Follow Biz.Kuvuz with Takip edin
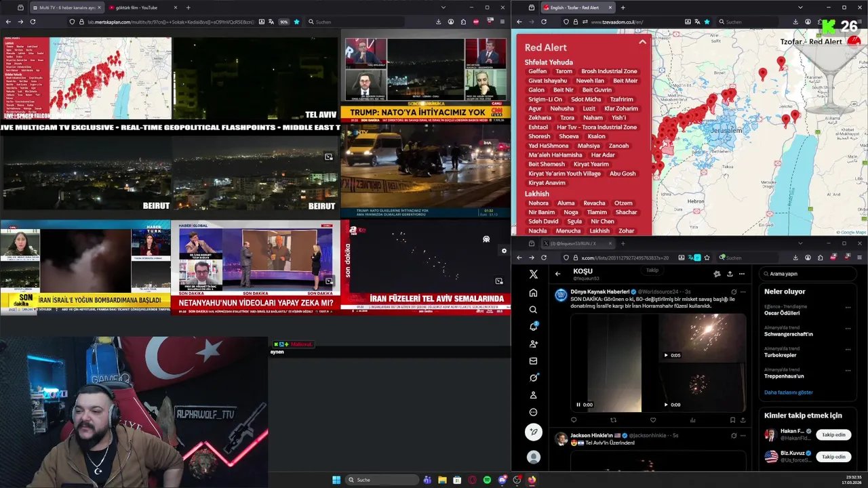This screenshot has height=488, width=868. point(833,457)
